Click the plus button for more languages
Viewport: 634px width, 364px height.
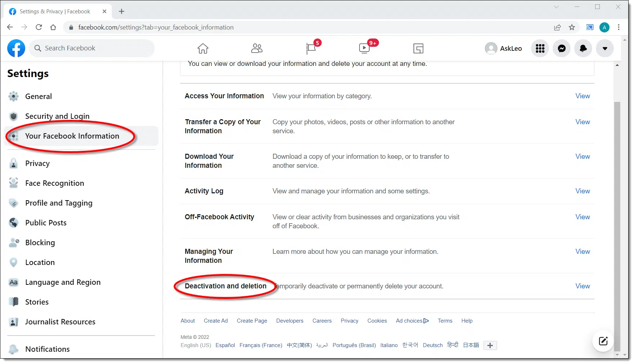click(x=490, y=345)
